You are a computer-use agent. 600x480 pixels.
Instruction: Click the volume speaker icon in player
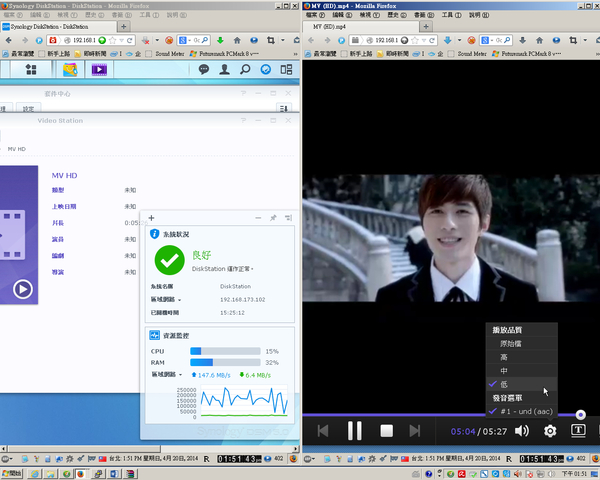tap(521, 431)
